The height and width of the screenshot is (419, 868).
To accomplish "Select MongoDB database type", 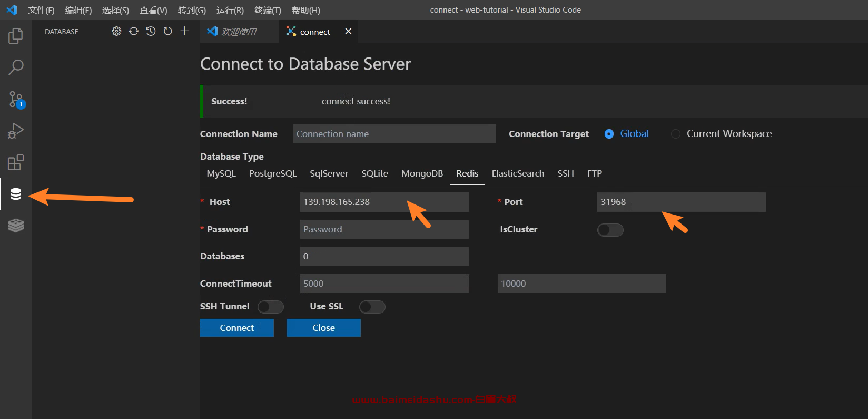I will [x=422, y=173].
